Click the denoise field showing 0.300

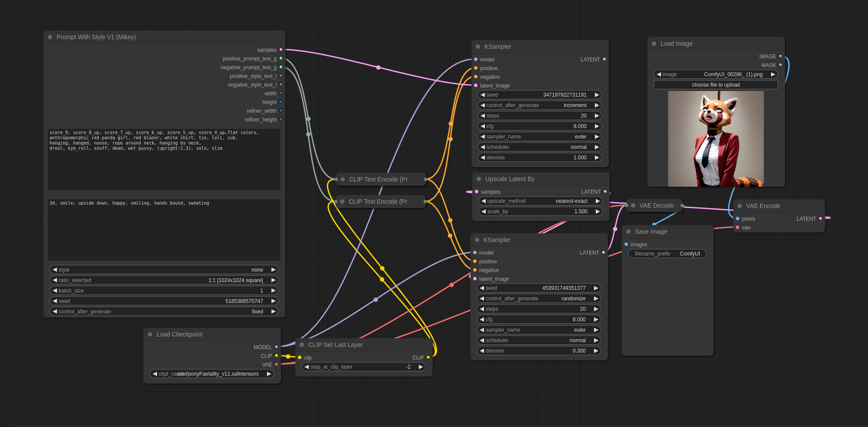tap(538, 351)
